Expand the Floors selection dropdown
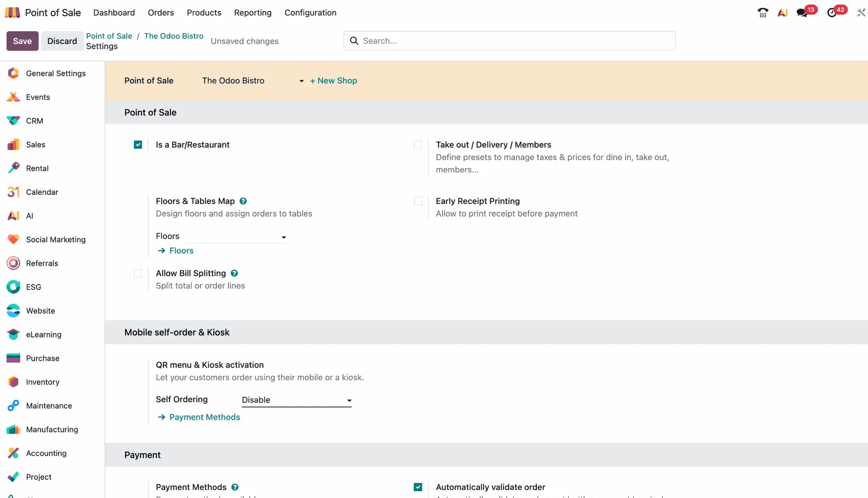 (x=235, y=237)
